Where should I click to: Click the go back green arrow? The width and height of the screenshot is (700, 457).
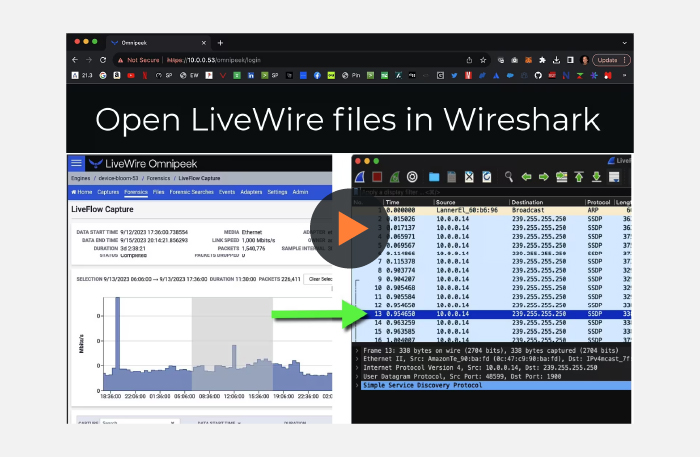[x=526, y=177]
